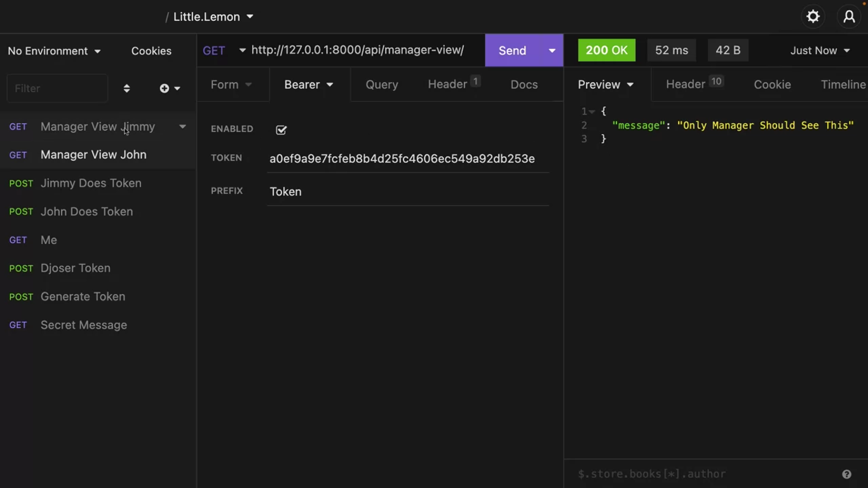Open the response Timeline tab

coord(843,85)
